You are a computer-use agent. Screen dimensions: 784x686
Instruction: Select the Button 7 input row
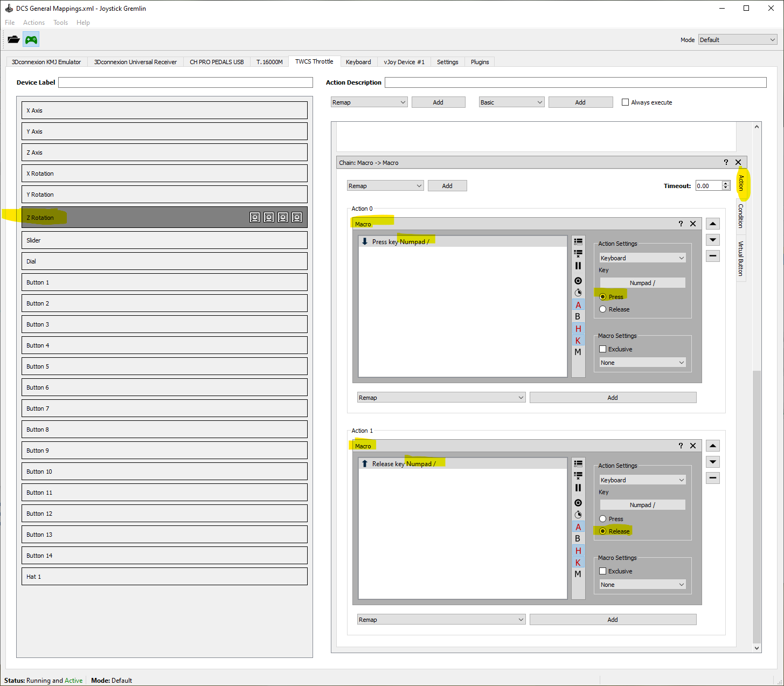pyautogui.click(x=164, y=408)
